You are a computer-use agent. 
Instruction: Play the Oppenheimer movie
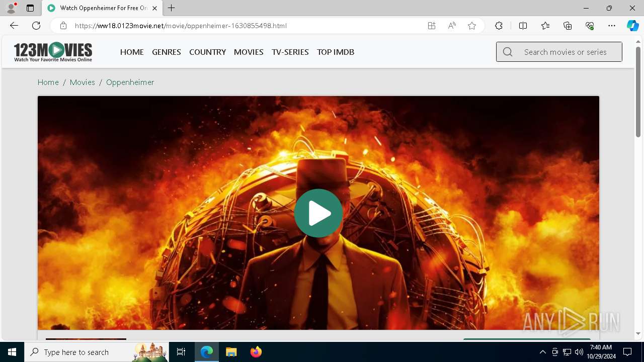pyautogui.click(x=318, y=213)
